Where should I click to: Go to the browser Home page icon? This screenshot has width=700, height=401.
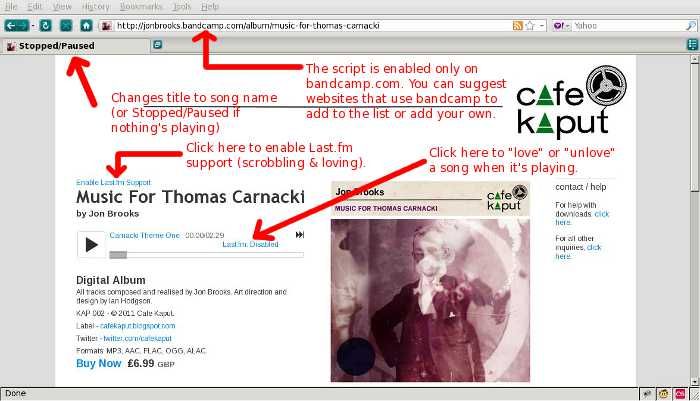[86, 25]
